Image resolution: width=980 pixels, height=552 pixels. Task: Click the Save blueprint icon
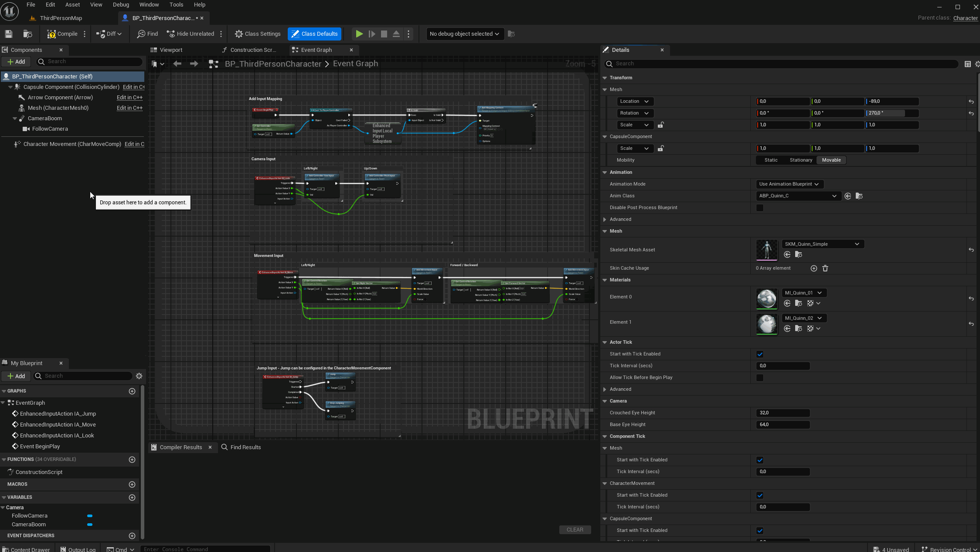(x=9, y=34)
